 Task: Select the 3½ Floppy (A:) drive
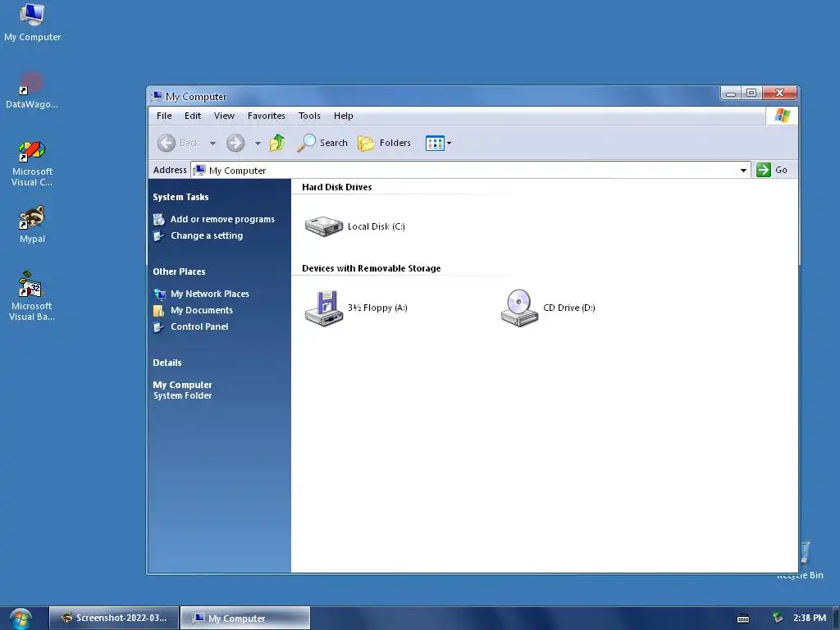[356, 308]
